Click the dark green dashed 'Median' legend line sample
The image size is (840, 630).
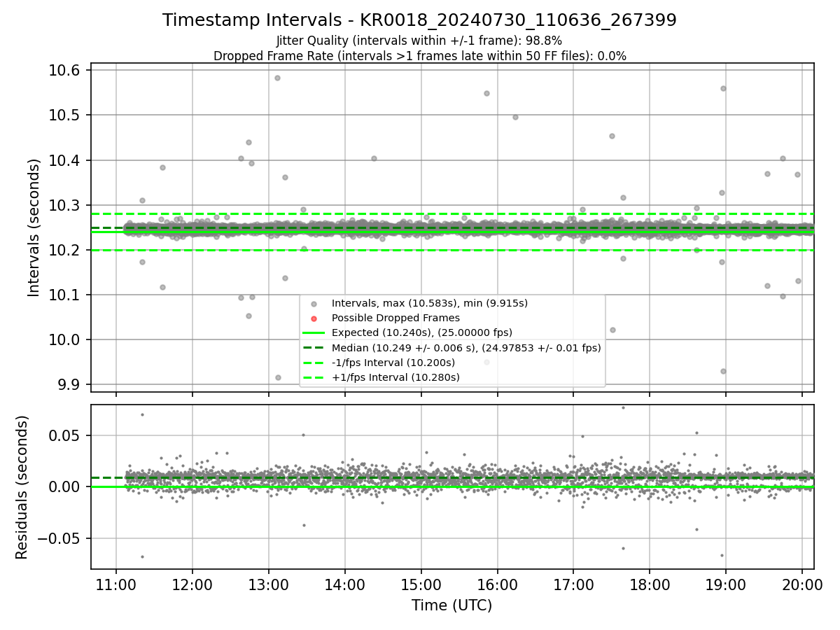pyautogui.click(x=314, y=348)
